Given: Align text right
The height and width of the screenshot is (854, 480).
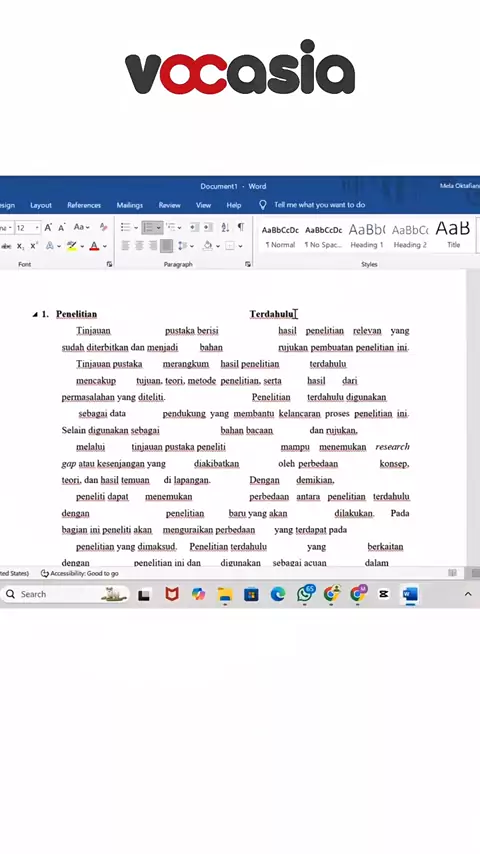Looking at the screenshot, I should (x=153, y=246).
